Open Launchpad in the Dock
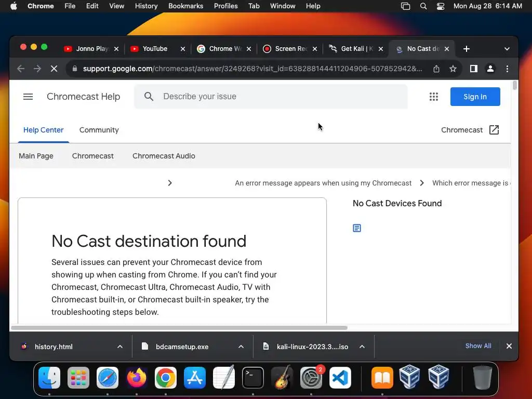This screenshot has width=532, height=399. 78,378
